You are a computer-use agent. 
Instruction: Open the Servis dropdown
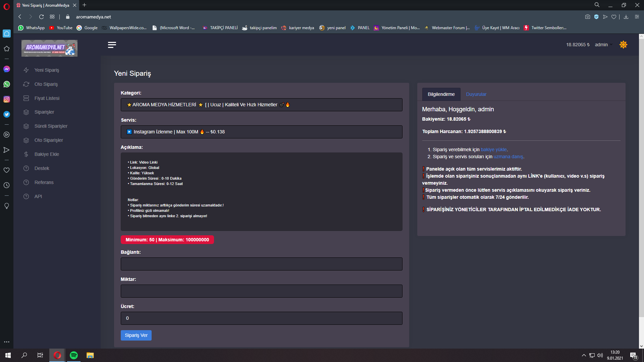pos(262,132)
